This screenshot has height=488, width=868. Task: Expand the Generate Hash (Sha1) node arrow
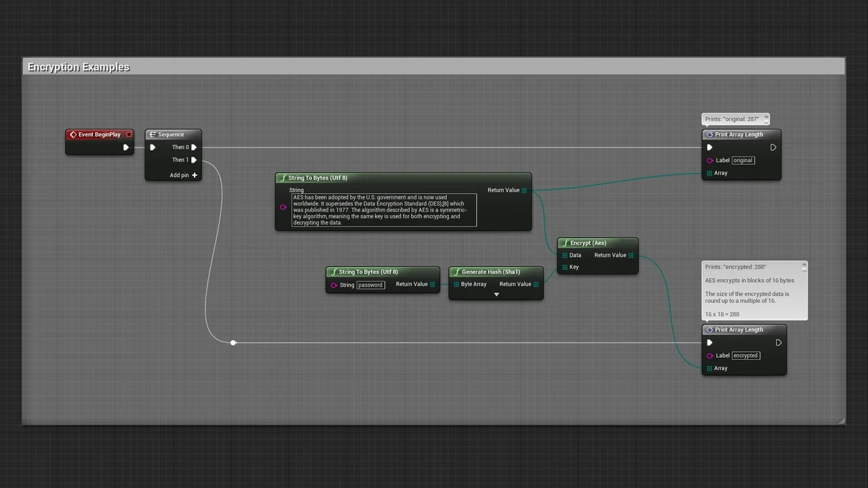[496, 295]
